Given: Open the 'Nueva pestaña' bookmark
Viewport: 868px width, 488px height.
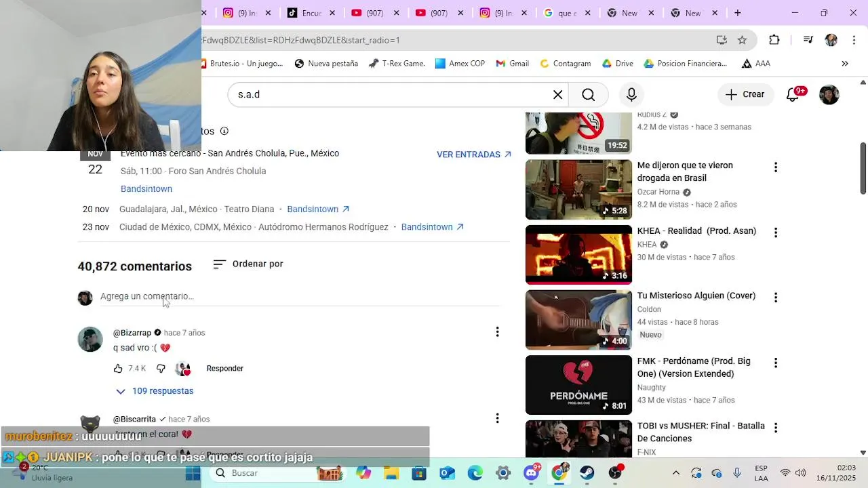Looking at the screenshot, I should [x=326, y=64].
